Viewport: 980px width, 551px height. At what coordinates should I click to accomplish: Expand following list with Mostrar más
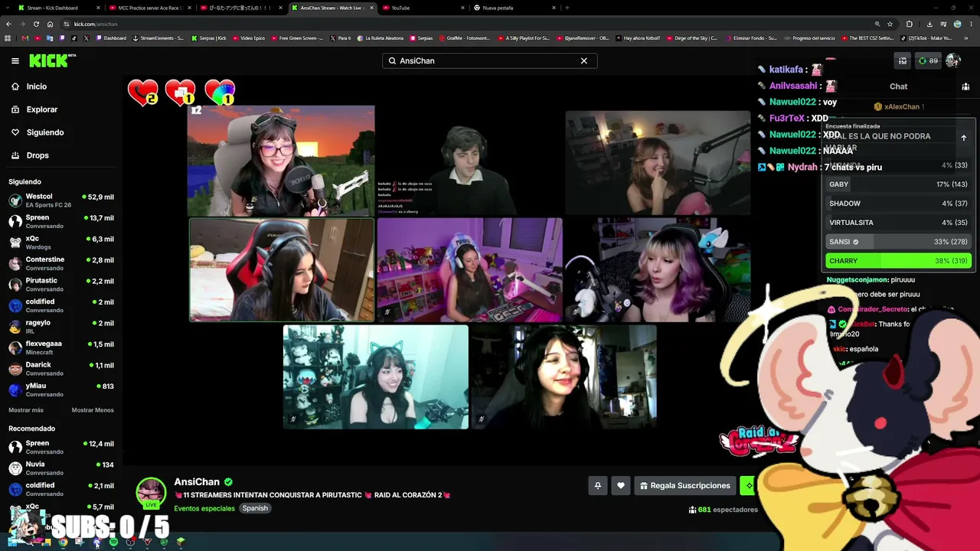pos(26,410)
